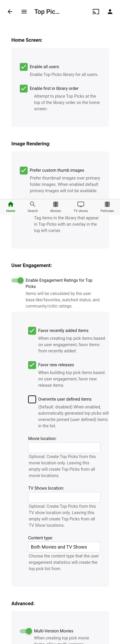The image size is (120, 644).
Task: Open the Movies library icon
Action: (56, 207)
